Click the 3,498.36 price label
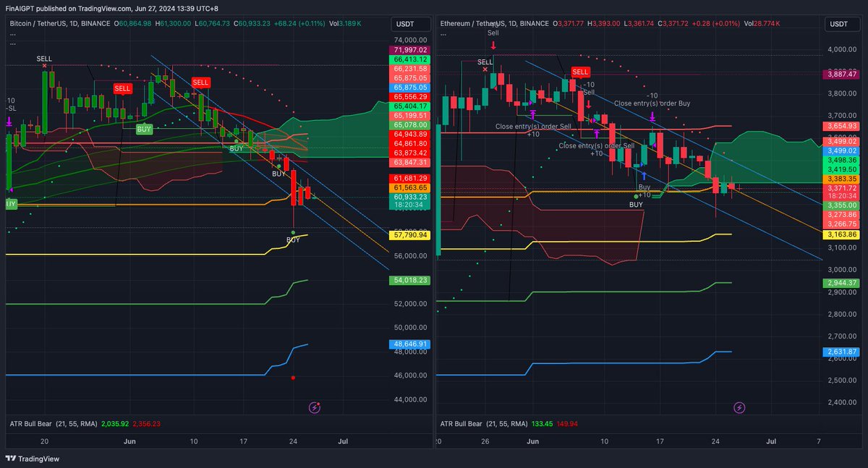 click(x=840, y=160)
